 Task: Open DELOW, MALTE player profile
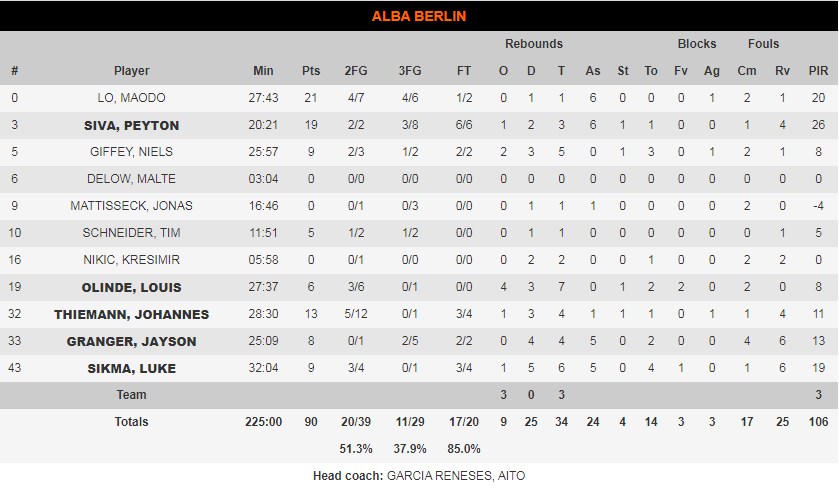coord(131,179)
